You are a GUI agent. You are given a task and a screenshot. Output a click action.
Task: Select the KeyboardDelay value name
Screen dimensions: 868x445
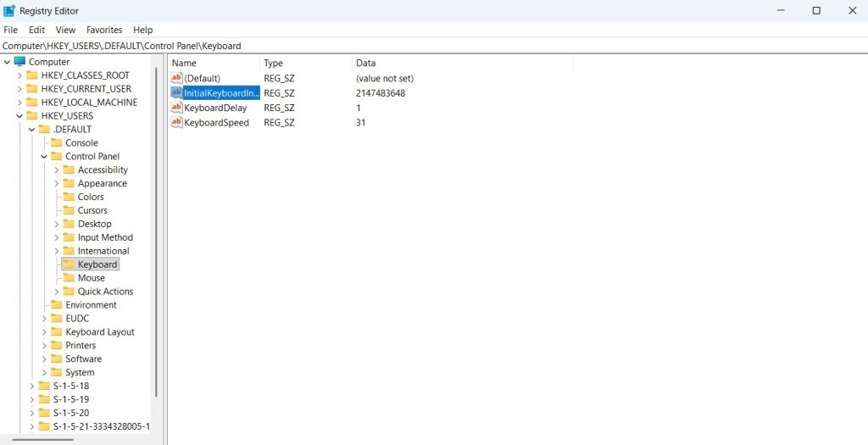[x=215, y=108]
